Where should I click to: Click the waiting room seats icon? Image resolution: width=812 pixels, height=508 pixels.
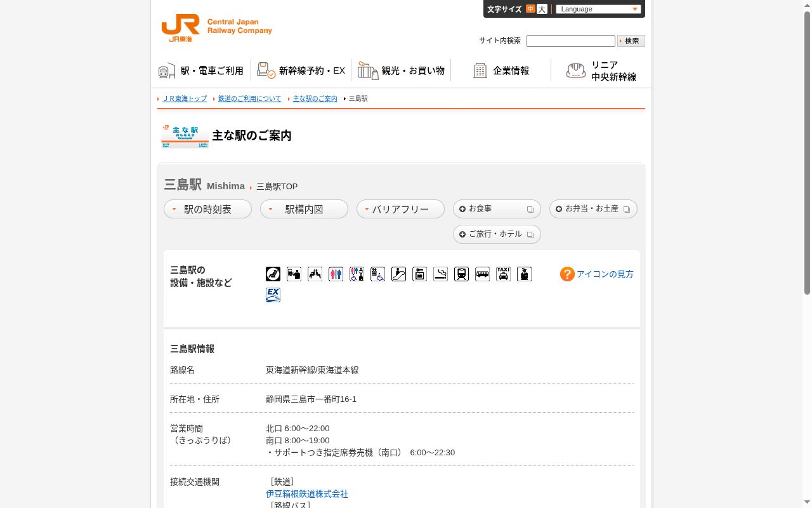[x=315, y=274]
